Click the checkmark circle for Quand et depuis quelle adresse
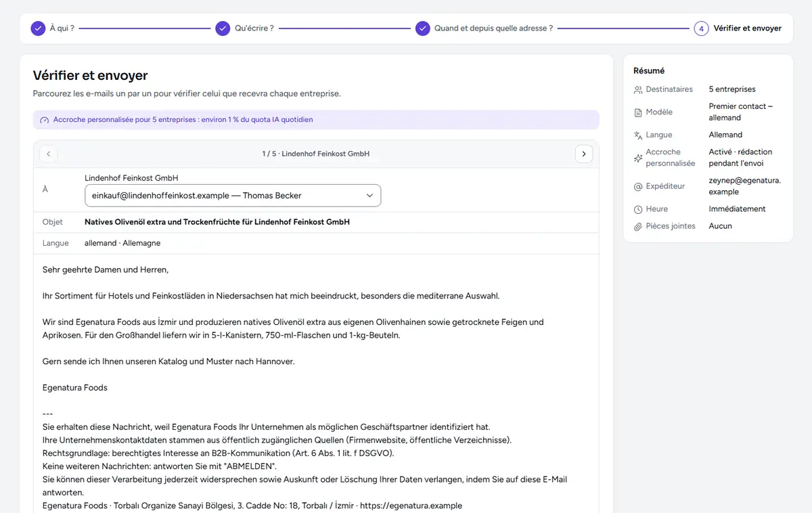The width and height of the screenshot is (812, 513). (x=422, y=28)
